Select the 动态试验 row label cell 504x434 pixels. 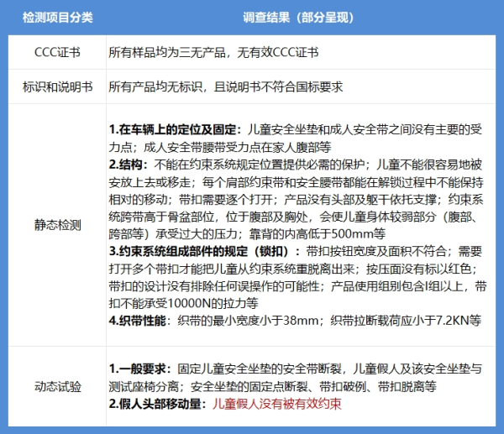(57, 386)
